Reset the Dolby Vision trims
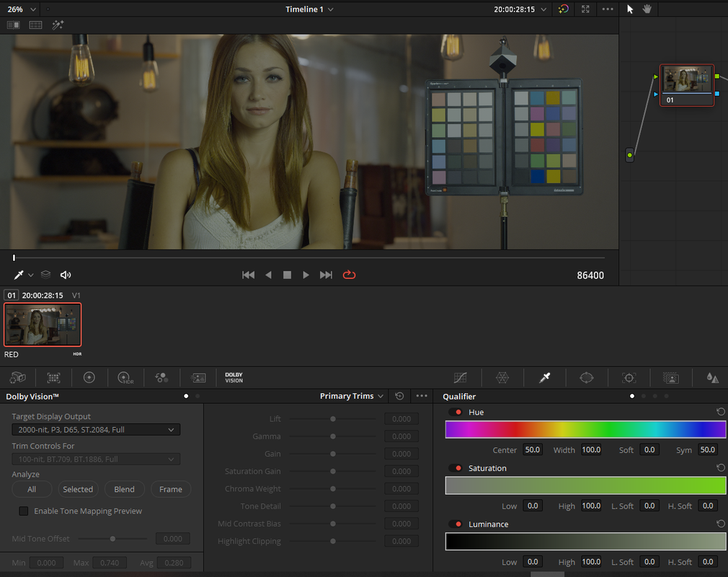Viewport: 728px width, 577px height. (399, 396)
